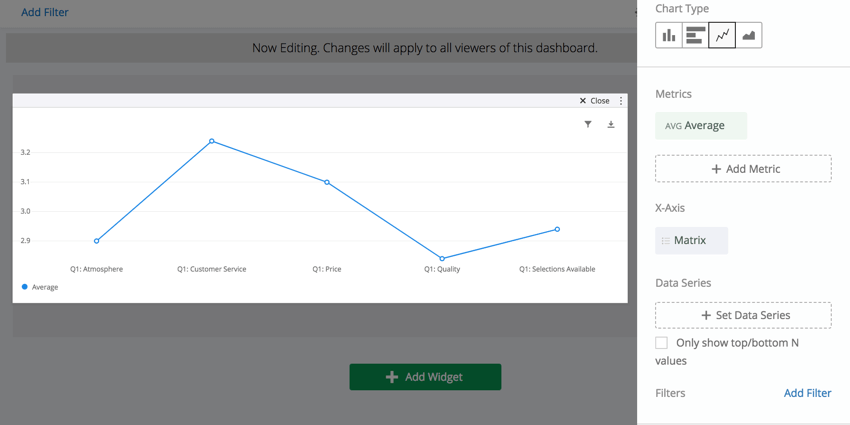Download the chart with export icon
This screenshot has width=850, height=425.
(611, 124)
